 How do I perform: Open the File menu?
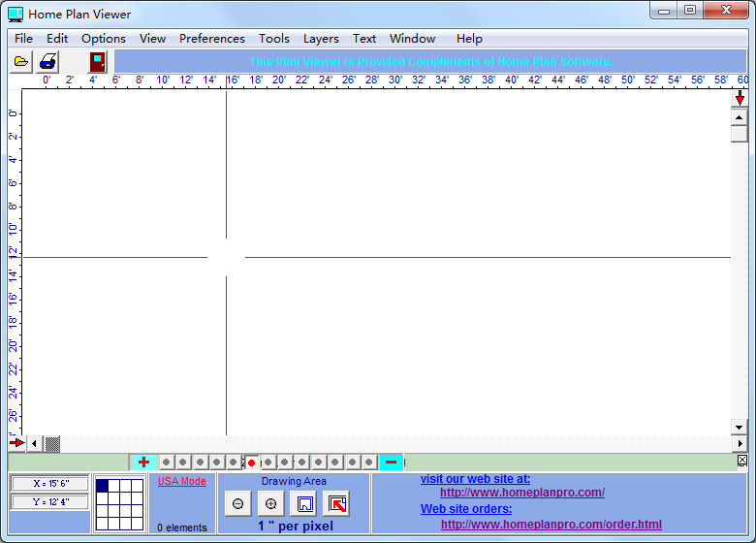[x=23, y=39]
